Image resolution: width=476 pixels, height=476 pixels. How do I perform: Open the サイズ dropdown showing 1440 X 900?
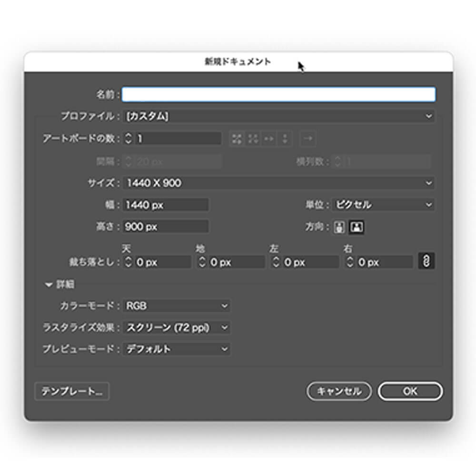tap(278, 183)
